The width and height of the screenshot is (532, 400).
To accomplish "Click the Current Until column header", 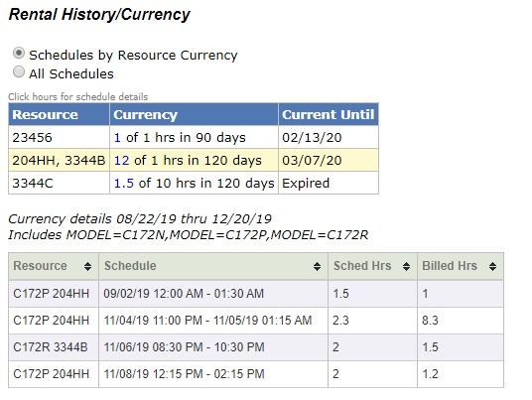I will coord(329,115).
